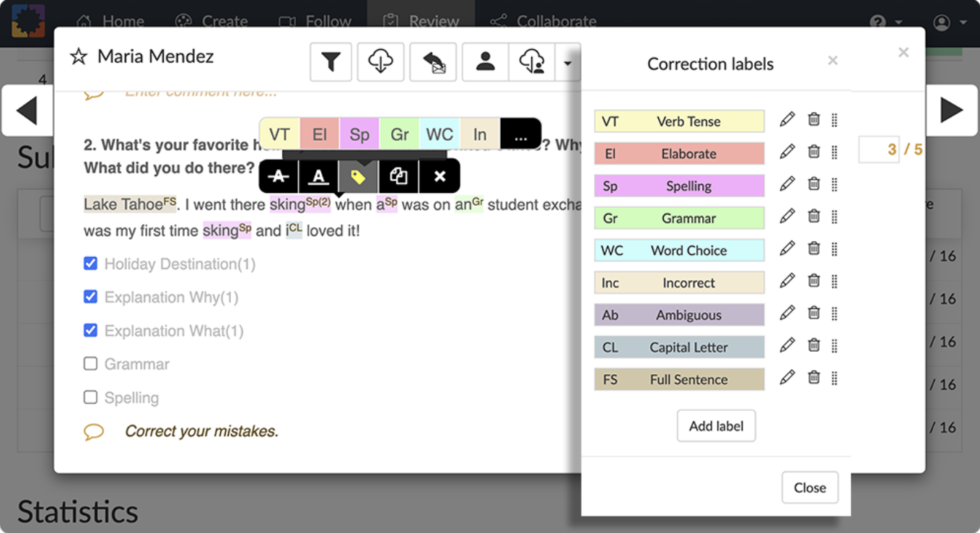Delete the Spelling label via trash icon
Viewport: 980px width, 533px height.
click(x=814, y=184)
